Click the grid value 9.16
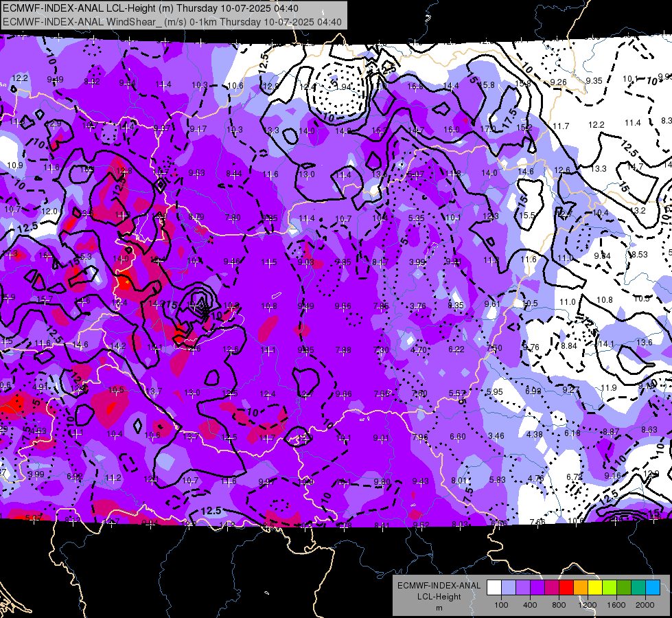672x618 pixels. point(612,475)
